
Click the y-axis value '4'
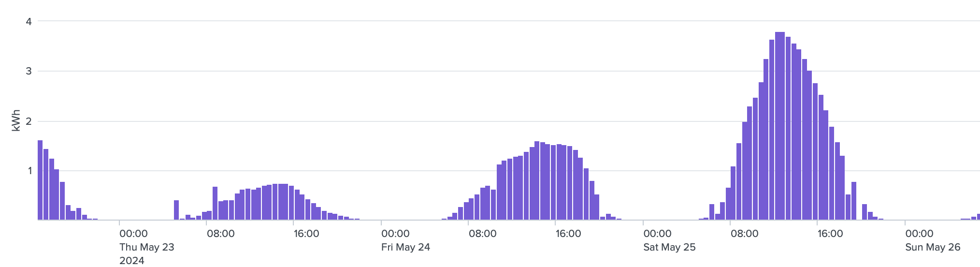[x=29, y=21]
